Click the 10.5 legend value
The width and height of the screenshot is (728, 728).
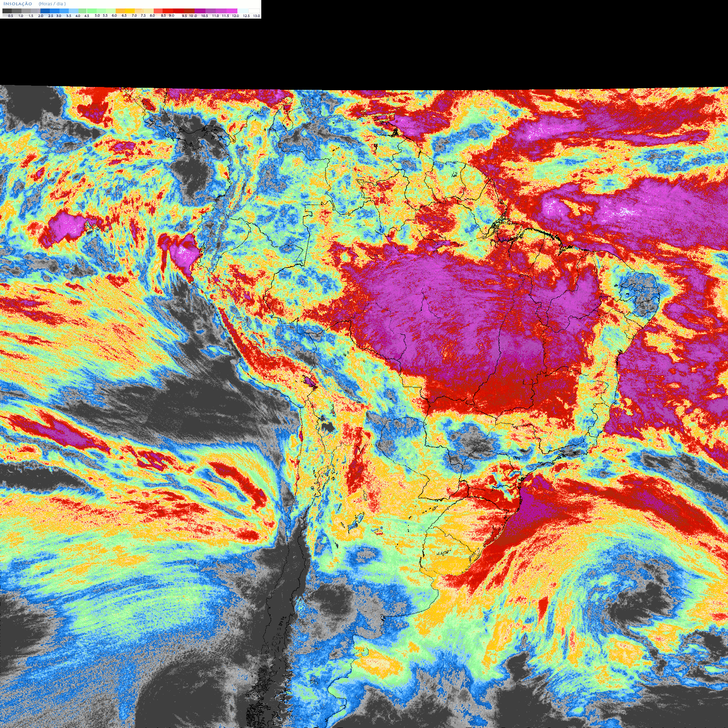(x=205, y=16)
